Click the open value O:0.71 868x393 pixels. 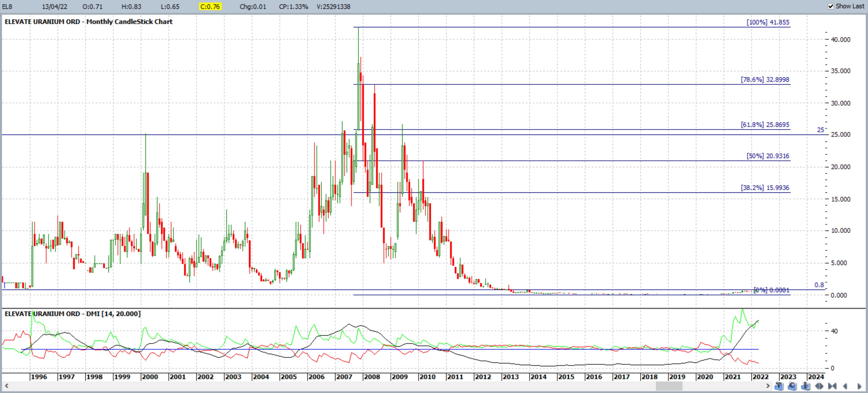(92, 7)
